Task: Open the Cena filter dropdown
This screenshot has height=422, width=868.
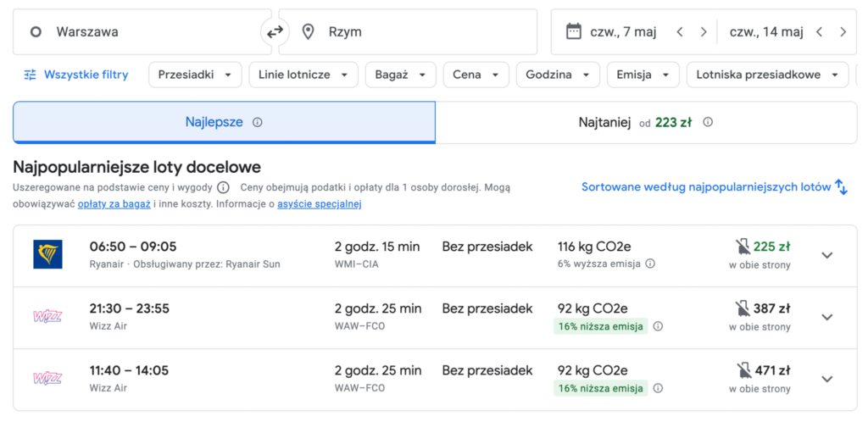Action: [x=476, y=75]
